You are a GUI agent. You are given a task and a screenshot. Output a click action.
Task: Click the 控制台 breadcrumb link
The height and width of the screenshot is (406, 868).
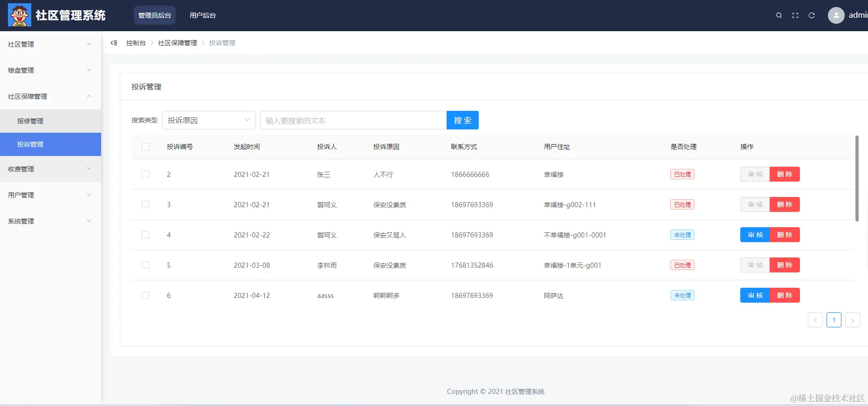tap(136, 43)
